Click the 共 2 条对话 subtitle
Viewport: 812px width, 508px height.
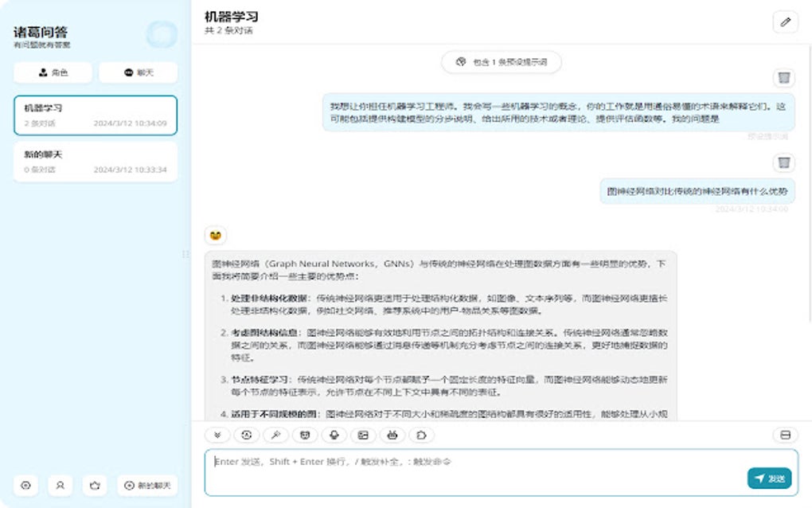[x=228, y=30]
